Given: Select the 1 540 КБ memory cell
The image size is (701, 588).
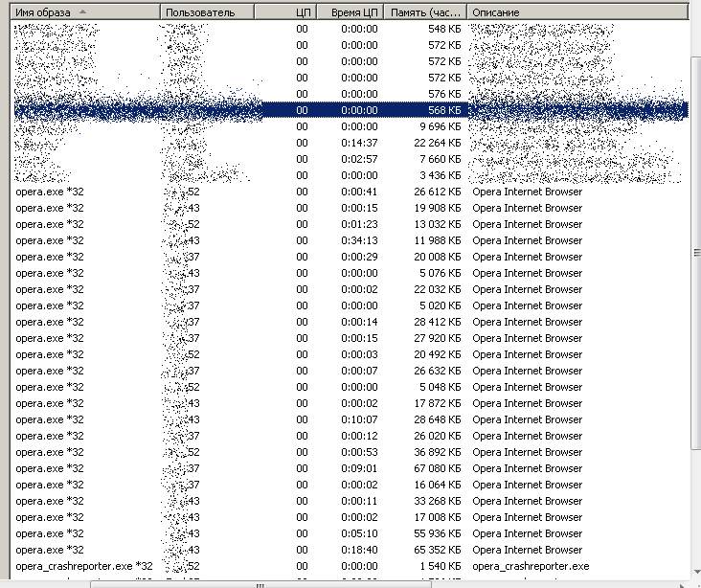Looking at the screenshot, I should coord(441,566).
